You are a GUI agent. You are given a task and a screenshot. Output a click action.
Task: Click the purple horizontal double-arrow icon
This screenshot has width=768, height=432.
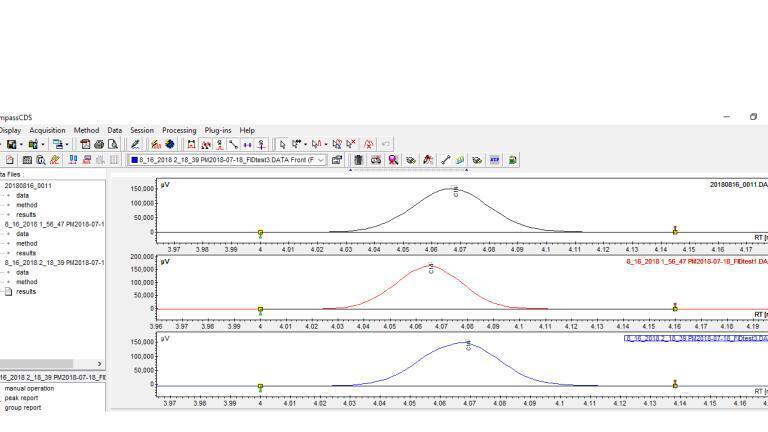point(248,144)
